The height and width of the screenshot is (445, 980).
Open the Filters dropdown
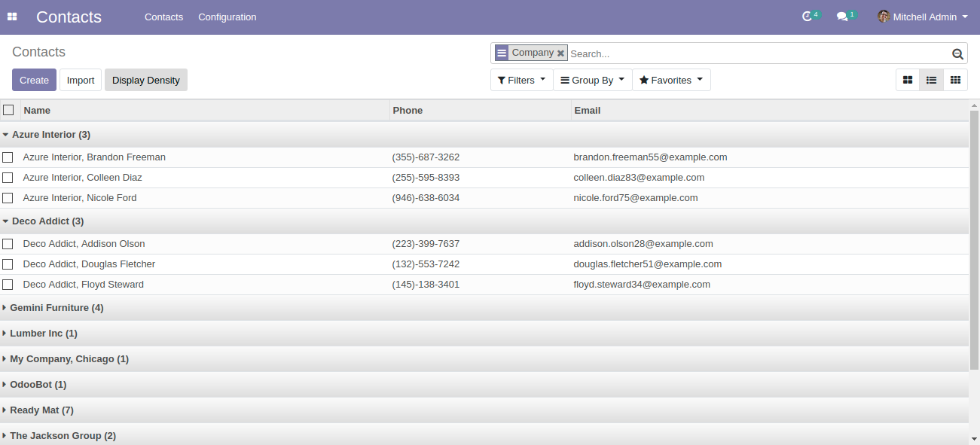521,80
